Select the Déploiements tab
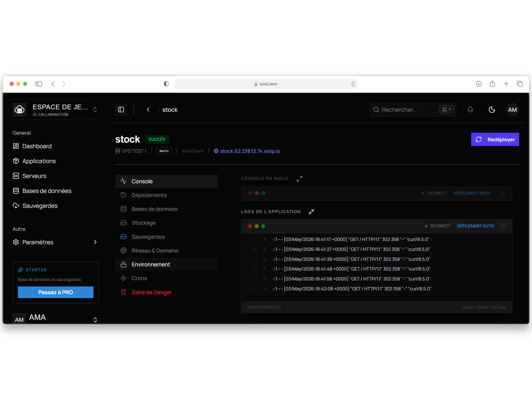 [x=166, y=195]
